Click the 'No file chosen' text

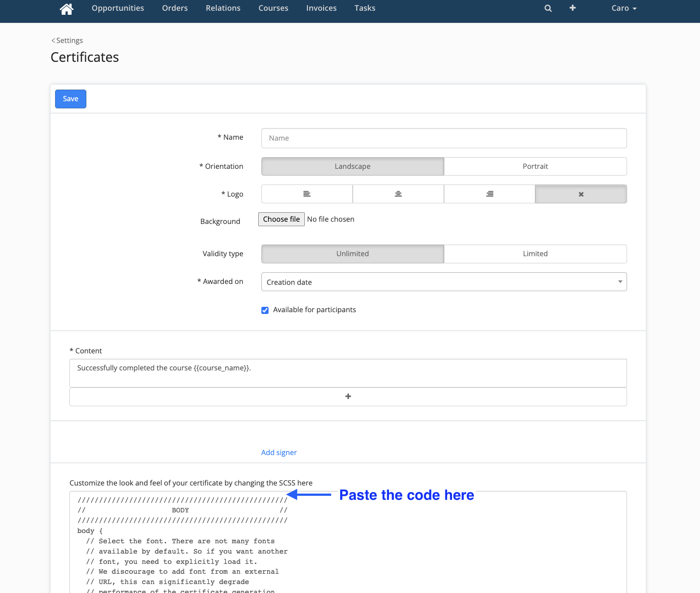[x=331, y=219]
